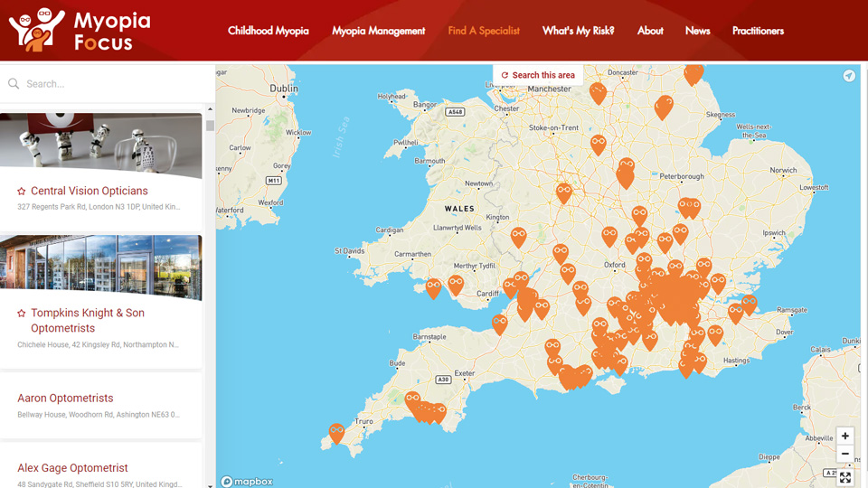Click the Dublin label on the map
Screen dimensions: 868x488
click(x=284, y=89)
